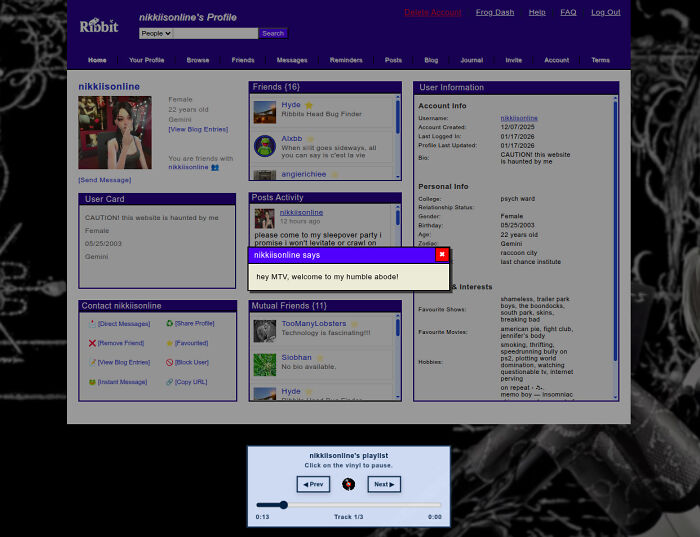Open the Messages nav tab
The height and width of the screenshot is (537, 700).
[292, 60]
